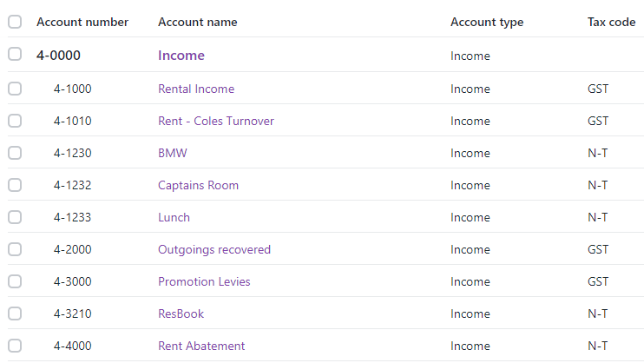Open the Outgoings recovered account
The height and width of the screenshot is (363, 644).
(214, 249)
